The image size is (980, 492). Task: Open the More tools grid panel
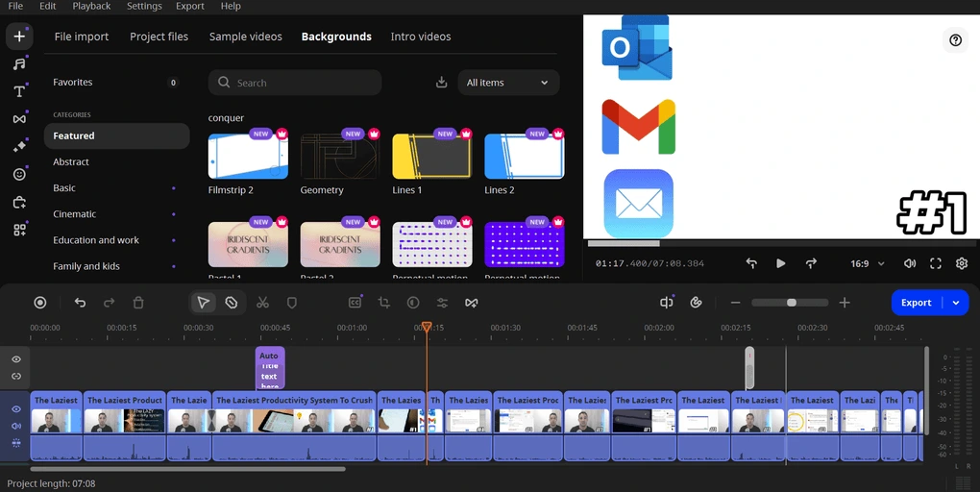pos(19,230)
